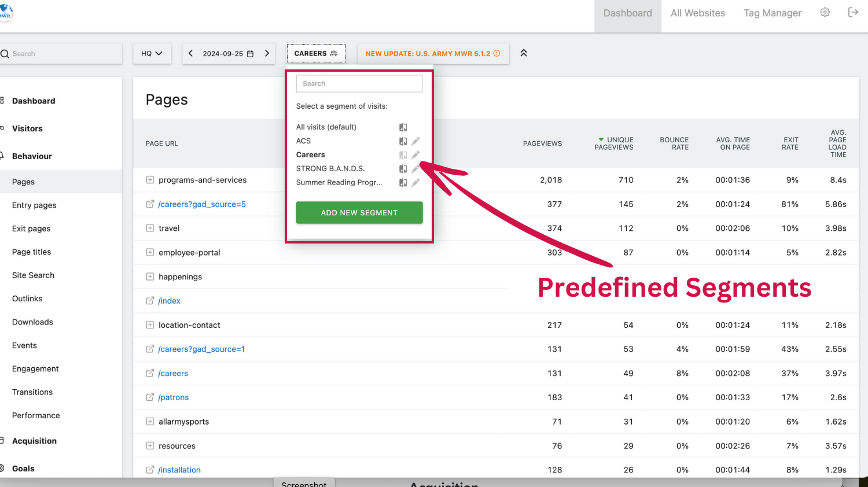
Task: Edit the Summer Reading Program segment pencil
Action: click(x=415, y=183)
